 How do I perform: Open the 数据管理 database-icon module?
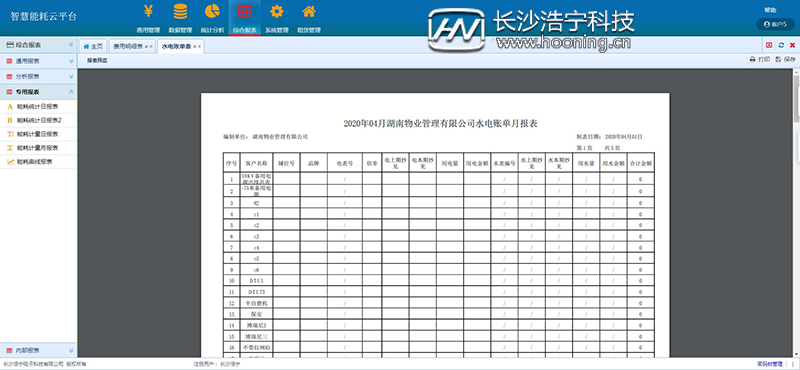click(180, 18)
